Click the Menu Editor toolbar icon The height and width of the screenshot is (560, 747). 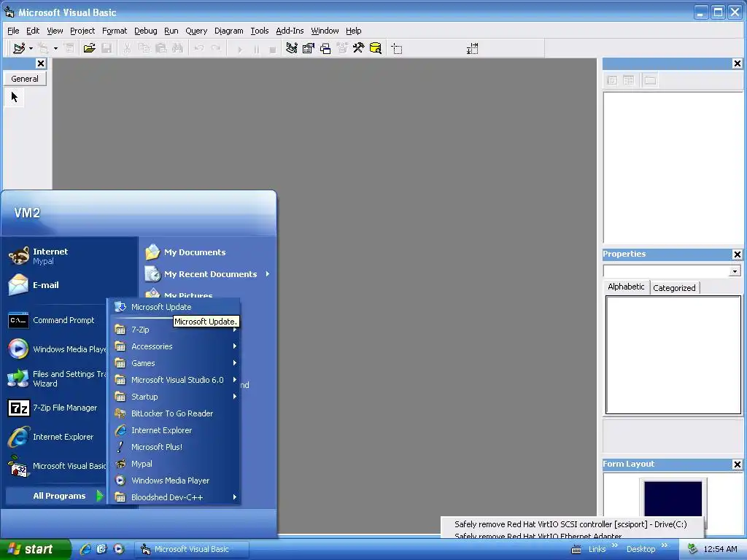coord(69,48)
